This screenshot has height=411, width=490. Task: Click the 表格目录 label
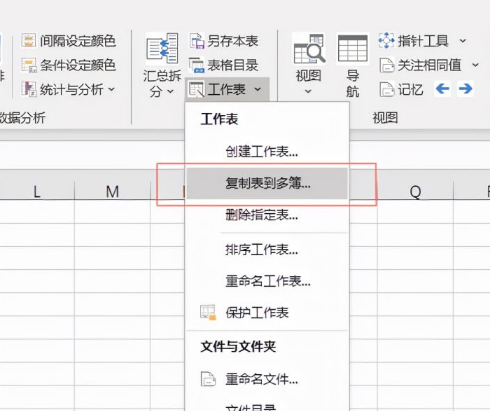pyautogui.click(x=233, y=65)
